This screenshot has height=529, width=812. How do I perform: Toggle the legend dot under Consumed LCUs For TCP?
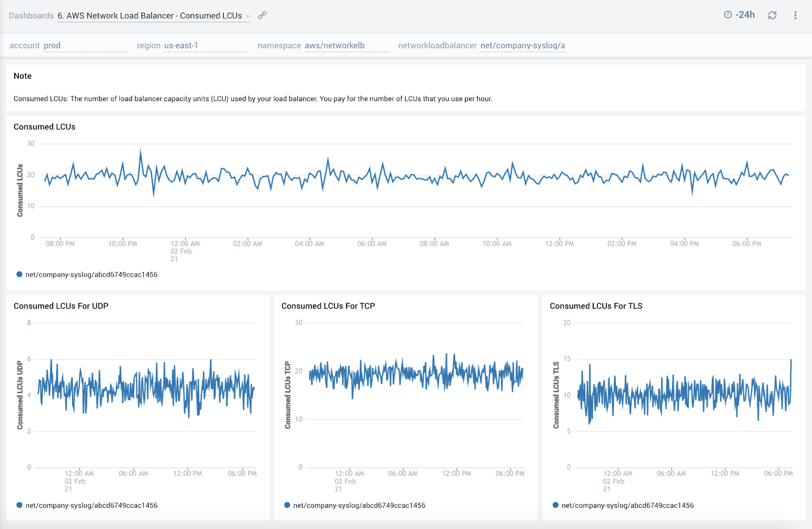[x=286, y=505]
